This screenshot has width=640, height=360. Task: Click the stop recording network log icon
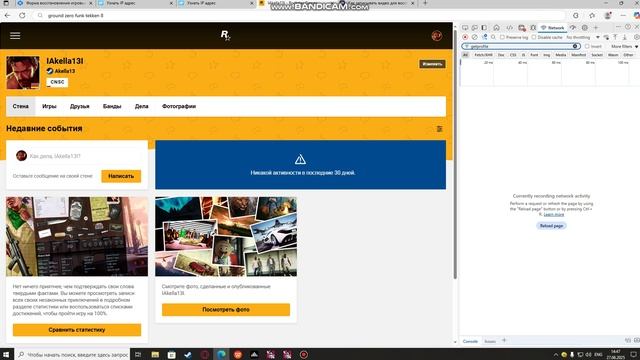465,37
